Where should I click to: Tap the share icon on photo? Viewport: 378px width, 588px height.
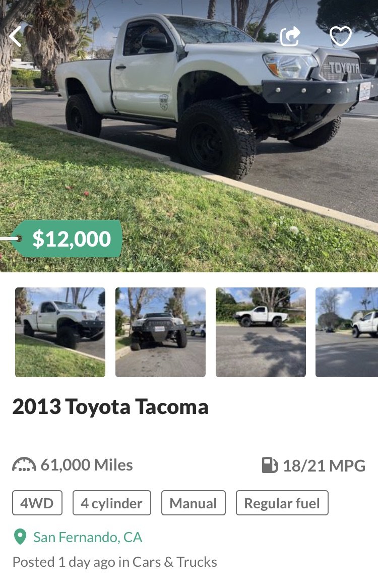(290, 36)
